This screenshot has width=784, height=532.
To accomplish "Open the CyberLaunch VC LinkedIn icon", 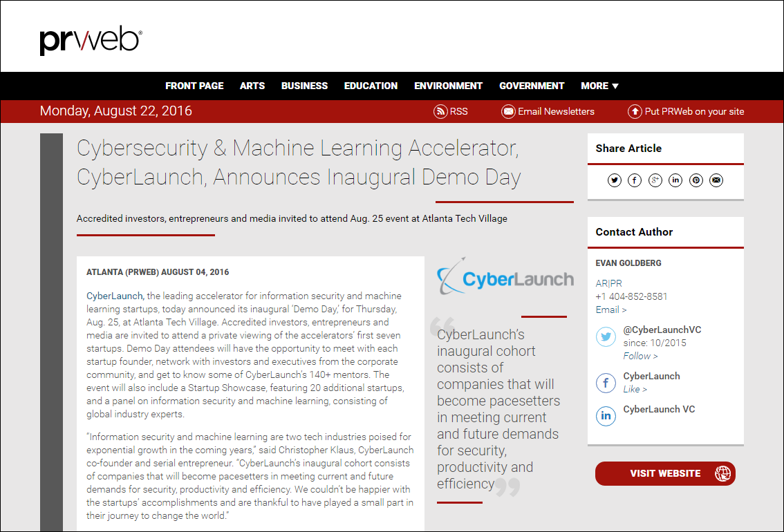I will click(x=606, y=416).
